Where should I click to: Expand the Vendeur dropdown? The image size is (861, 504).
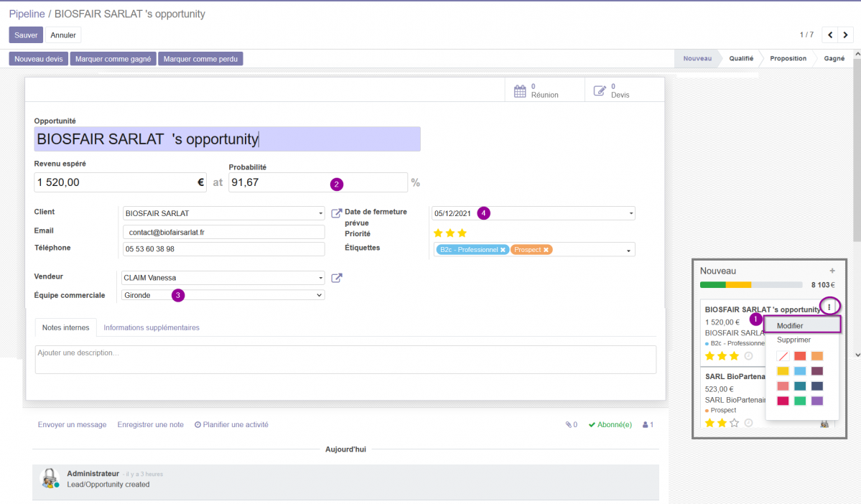[321, 278]
